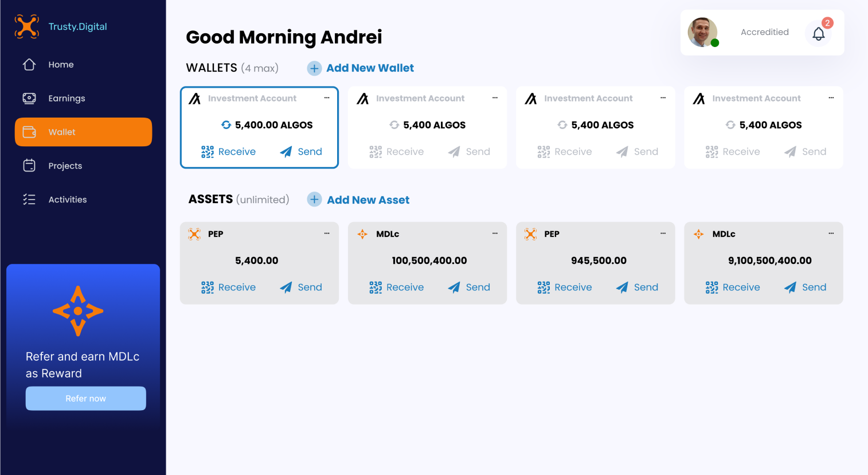Click the plus icon next to Add New Wallet
This screenshot has width=868, height=475.
314,68
